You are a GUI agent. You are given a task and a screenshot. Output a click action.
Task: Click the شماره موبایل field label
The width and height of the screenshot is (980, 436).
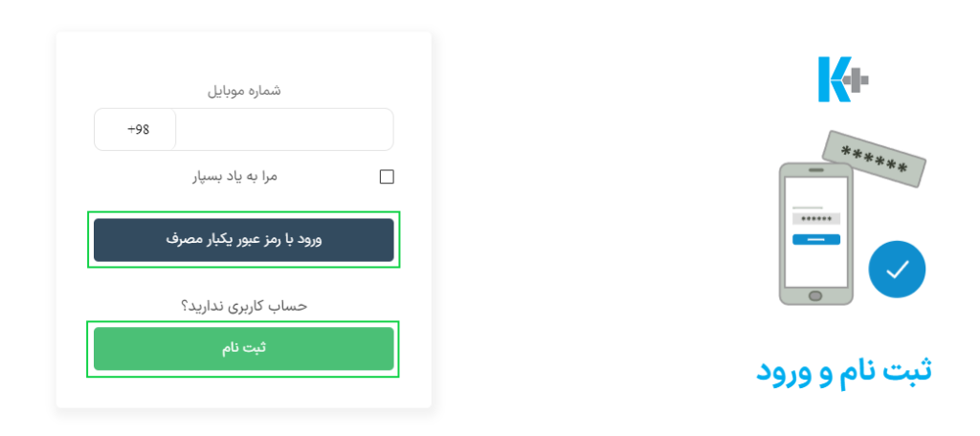[244, 91]
